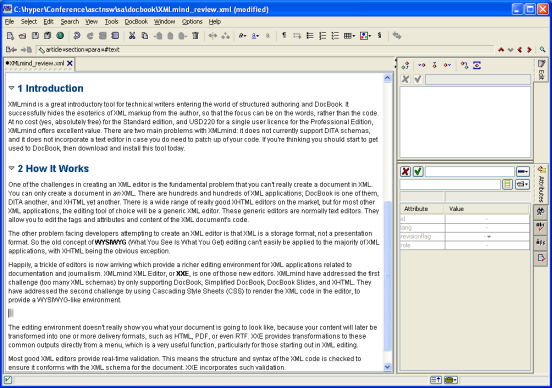Click the double-arrow icon at toolbar end
Screen dimensions: 552x388
397,36
